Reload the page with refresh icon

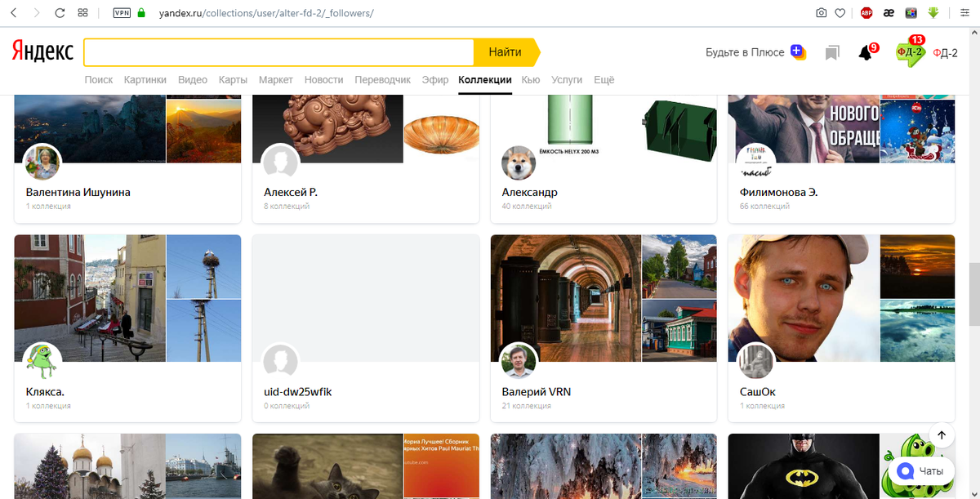click(60, 13)
